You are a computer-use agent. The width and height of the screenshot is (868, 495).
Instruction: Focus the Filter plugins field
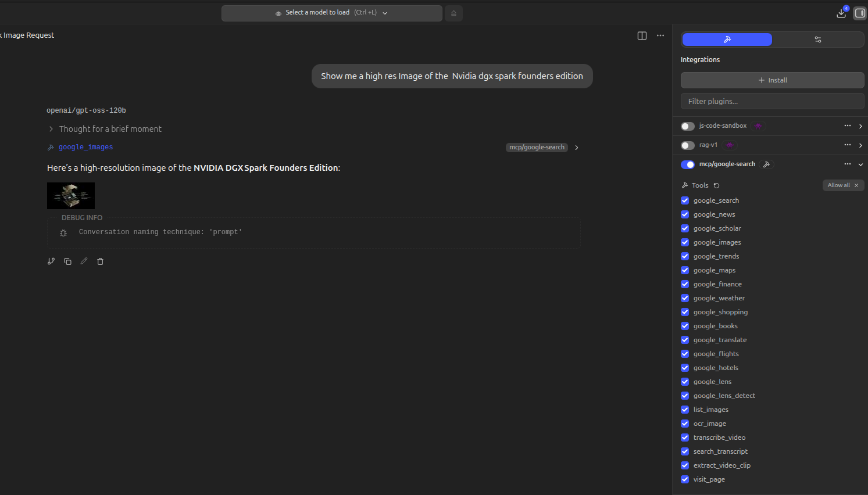(x=772, y=101)
